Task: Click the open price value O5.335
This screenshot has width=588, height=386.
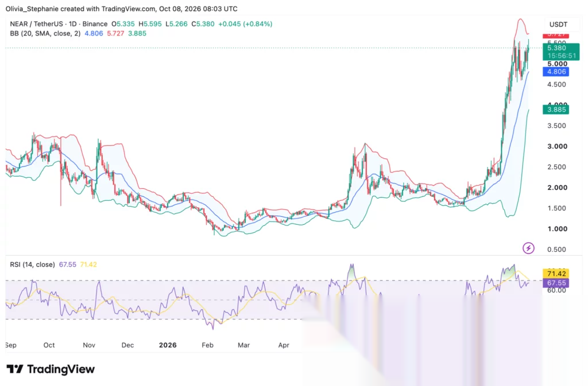Action: point(123,24)
